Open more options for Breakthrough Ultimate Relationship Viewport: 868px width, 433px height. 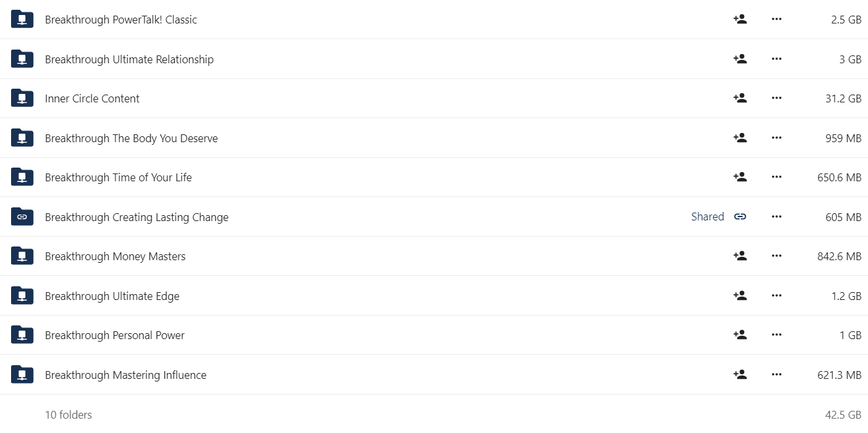[x=776, y=59]
